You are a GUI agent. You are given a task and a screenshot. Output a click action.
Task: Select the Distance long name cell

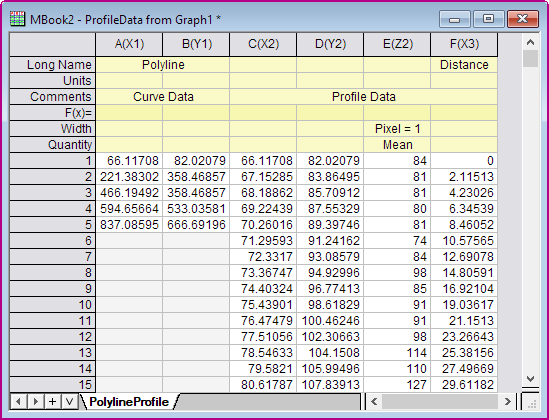tap(464, 65)
